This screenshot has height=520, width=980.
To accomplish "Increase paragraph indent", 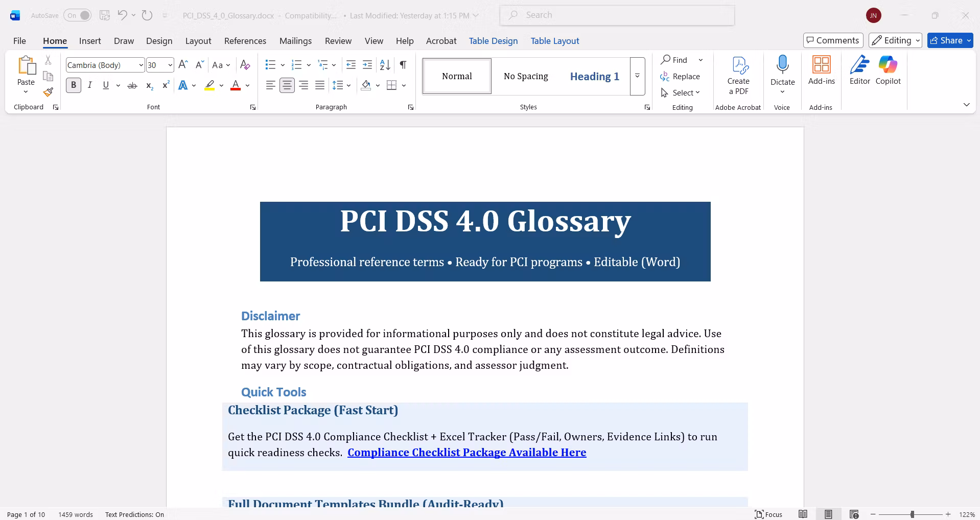I will click(x=367, y=65).
